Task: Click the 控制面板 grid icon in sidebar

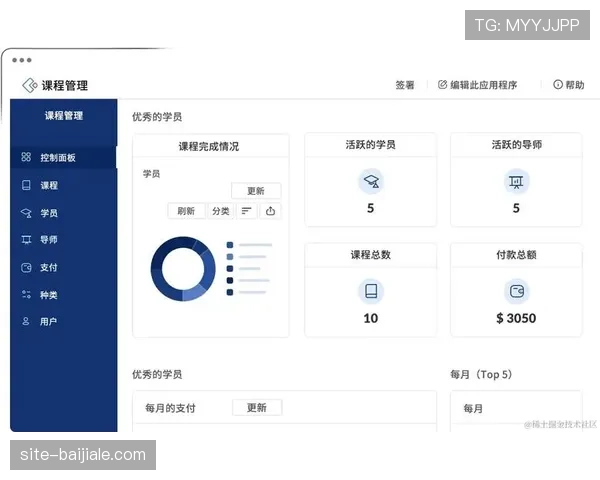Action: [x=26, y=157]
